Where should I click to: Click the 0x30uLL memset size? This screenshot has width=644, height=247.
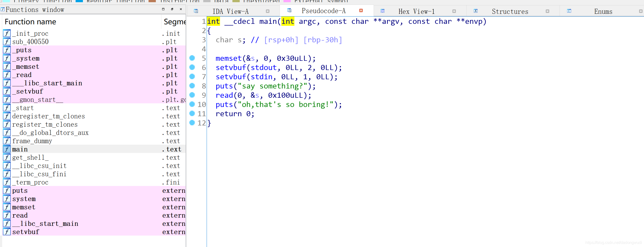(x=292, y=58)
